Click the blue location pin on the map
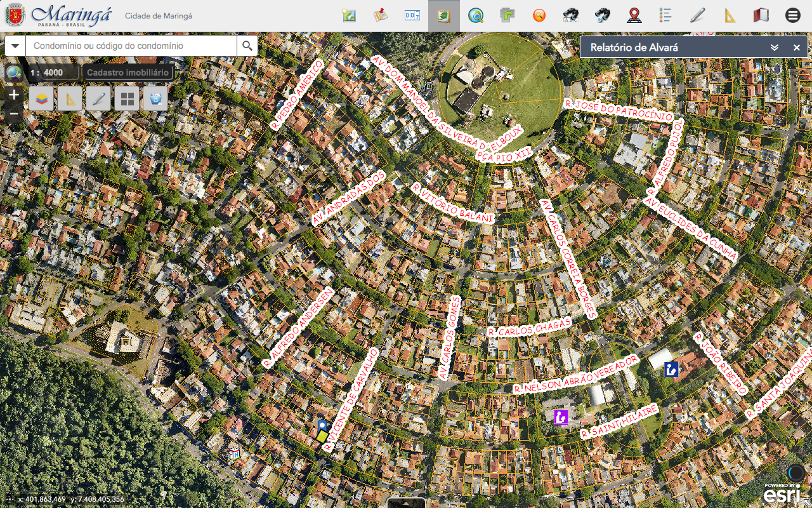Image resolution: width=812 pixels, height=508 pixels. pos(322,424)
